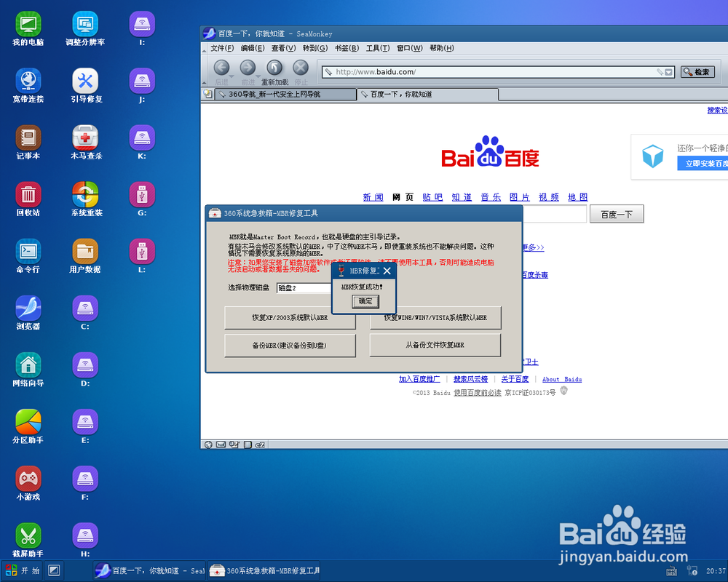This screenshot has height=582, width=728.
Task: Open the 我的电脑 desktop icon
Action: 28,28
